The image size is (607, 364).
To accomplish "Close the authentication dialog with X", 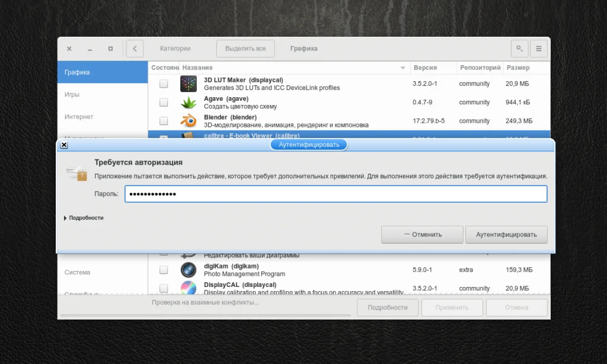I will coord(64,145).
